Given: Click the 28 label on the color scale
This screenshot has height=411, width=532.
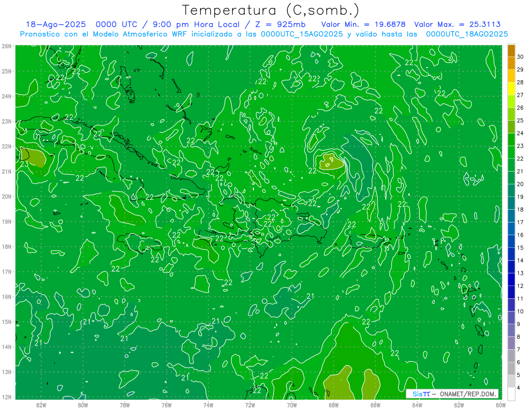Looking at the screenshot, I should (x=520, y=82).
